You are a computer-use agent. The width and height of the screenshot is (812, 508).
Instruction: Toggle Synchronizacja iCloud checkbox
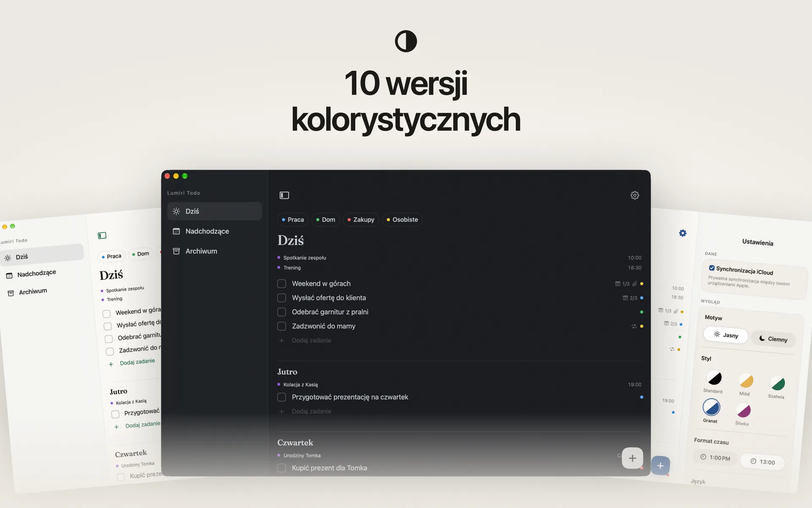[x=712, y=268]
